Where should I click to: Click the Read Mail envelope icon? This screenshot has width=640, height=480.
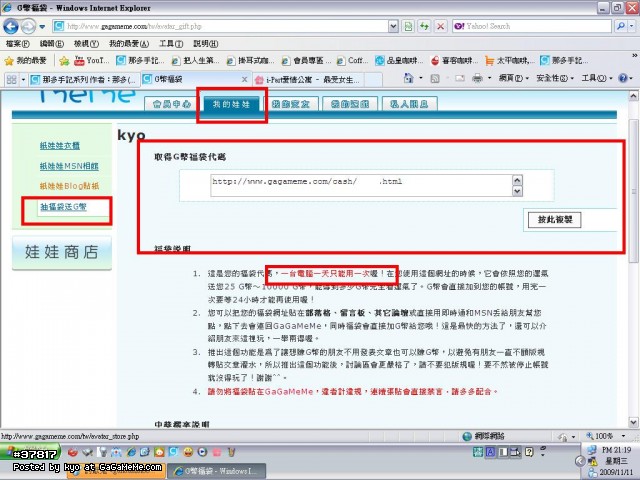[460, 78]
